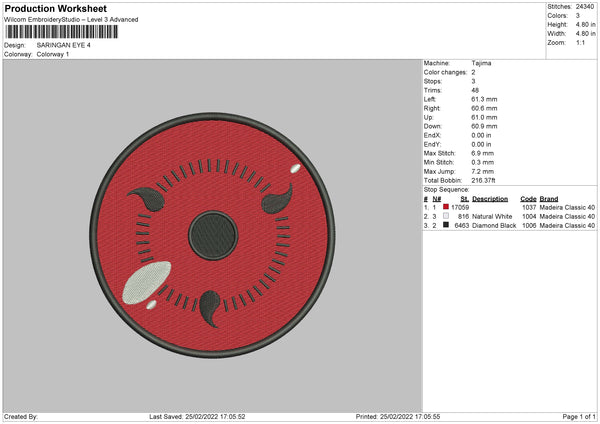
Task: Click the SARINGAN EYE 4 design name
Action: coord(62,45)
